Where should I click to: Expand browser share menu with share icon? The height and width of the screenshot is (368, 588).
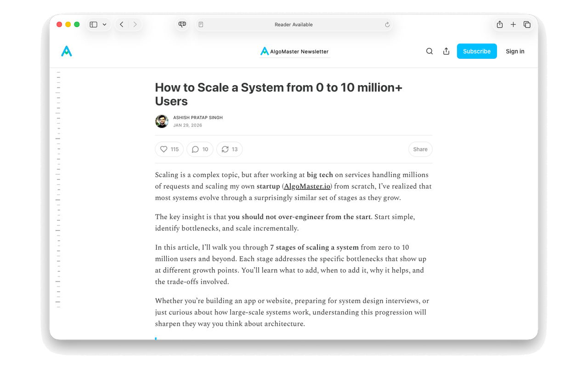499,24
